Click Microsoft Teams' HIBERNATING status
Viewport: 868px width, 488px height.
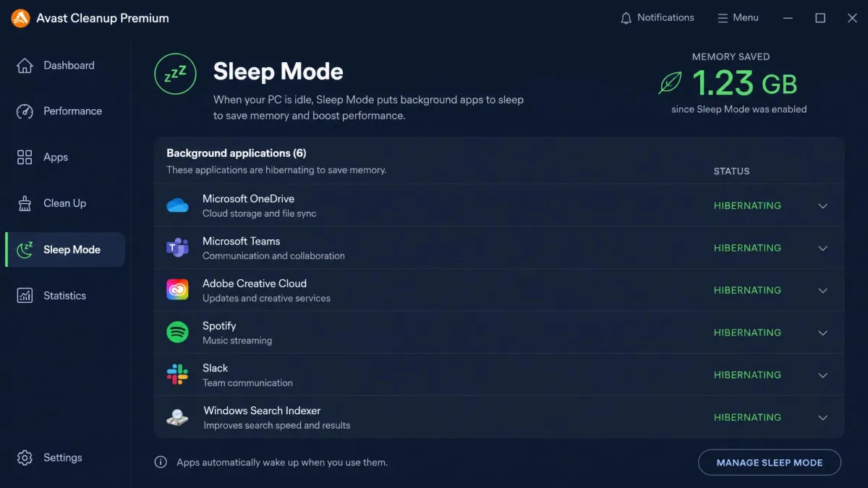pyautogui.click(x=747, y=248)
